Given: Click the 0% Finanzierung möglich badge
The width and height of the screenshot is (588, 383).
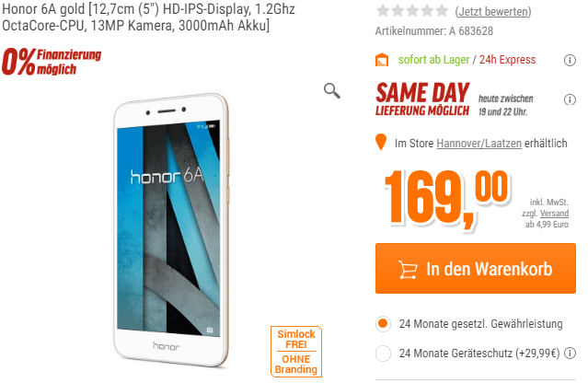Looking at the screenshot, I should (52, 62).
